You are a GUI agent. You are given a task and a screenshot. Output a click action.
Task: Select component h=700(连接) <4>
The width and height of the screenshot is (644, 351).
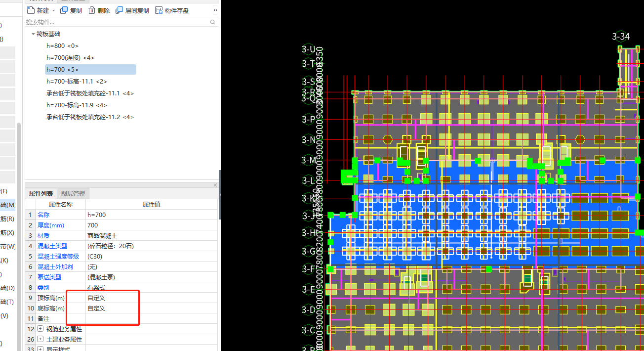[x=70, y=58]
